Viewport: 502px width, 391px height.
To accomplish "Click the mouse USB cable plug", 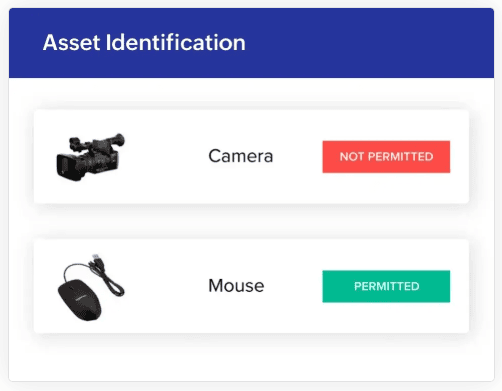I will pyautogui.click(x=97, y=258).
